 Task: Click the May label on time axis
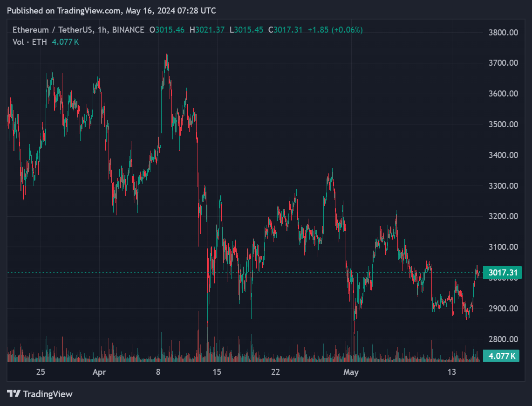pos(351,372)
